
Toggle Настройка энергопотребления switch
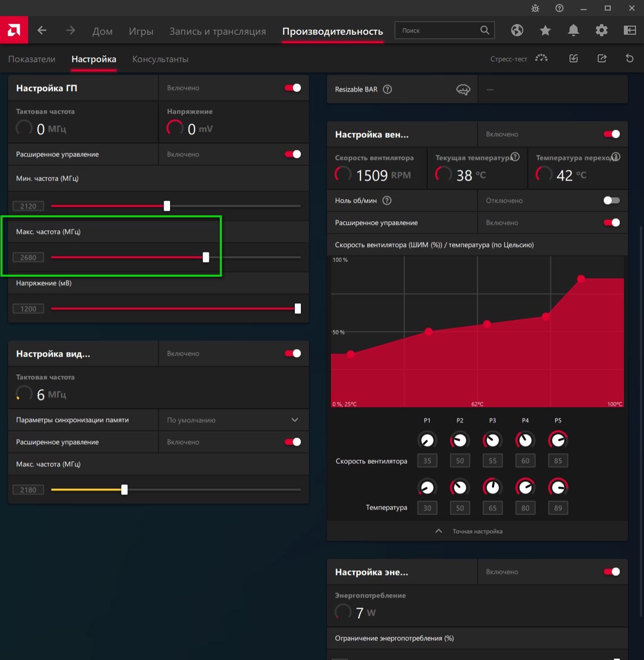612,571
